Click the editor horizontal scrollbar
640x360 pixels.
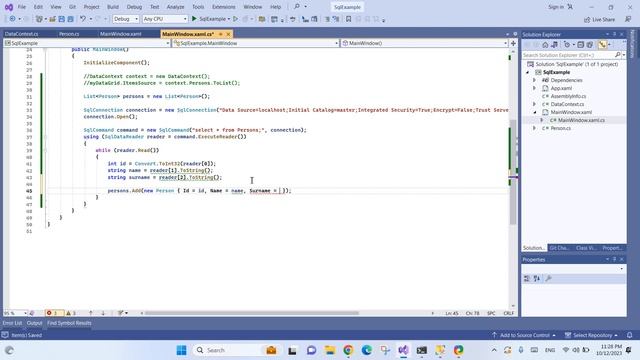pos(252,313)
